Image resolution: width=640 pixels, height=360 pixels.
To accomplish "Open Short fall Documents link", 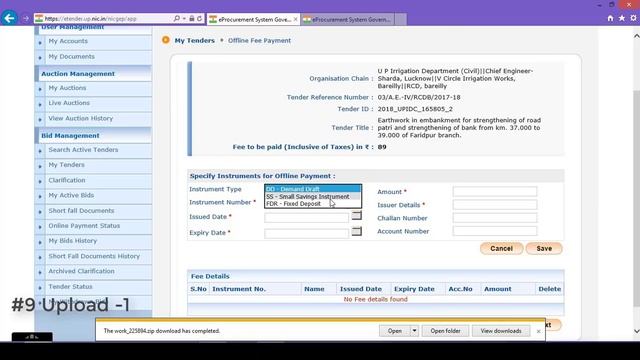I will (x=81, y=211).
